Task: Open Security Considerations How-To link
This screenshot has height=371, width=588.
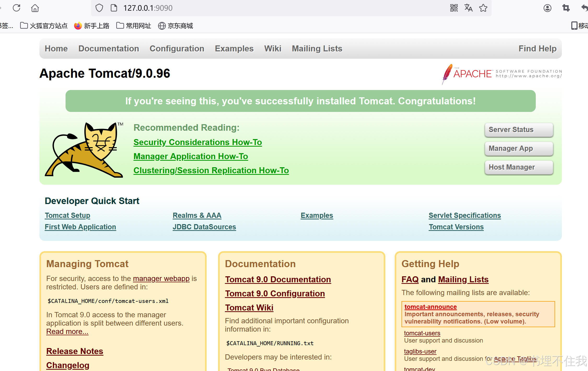Action: pos(197,142)
